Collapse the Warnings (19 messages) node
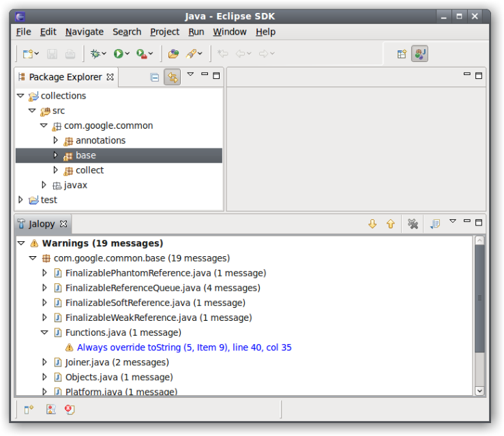This screenshot has height=436, width=504. [x=21, y=243]
